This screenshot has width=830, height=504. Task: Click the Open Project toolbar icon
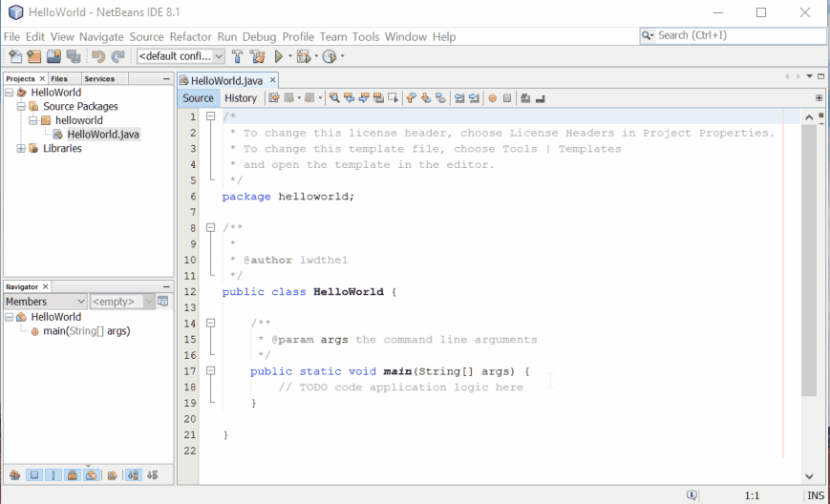pyautogui.click(x=53, y=56)
